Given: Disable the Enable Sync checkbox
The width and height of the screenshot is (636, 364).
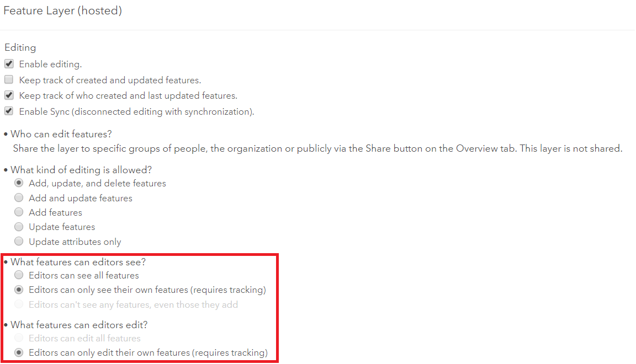Looking at the screenshot, I should (9, 111).
